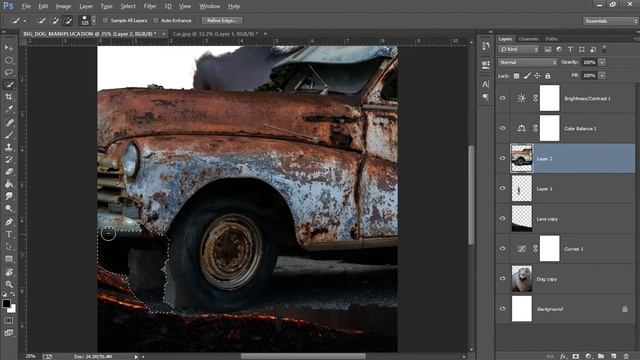
Task: Select the Rectangle shape tool
Action: 9,259
